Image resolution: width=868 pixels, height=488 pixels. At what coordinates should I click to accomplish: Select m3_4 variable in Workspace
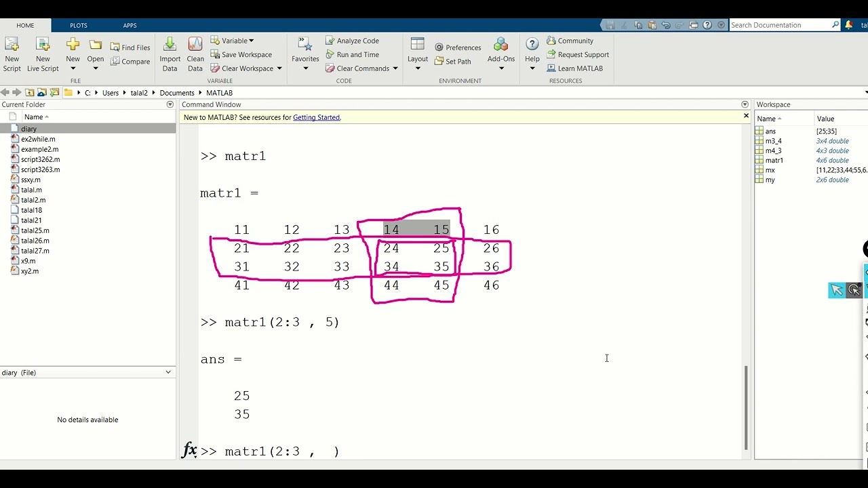coord(773,141)
